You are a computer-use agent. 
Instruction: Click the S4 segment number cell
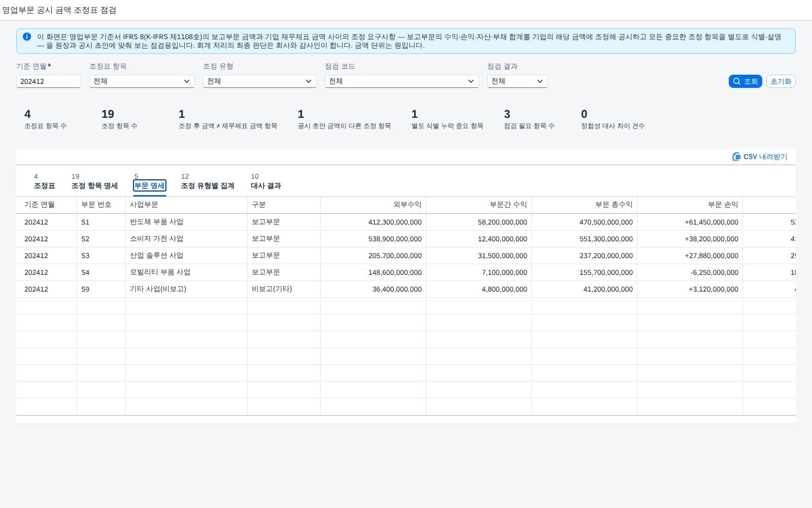[101, 272]
